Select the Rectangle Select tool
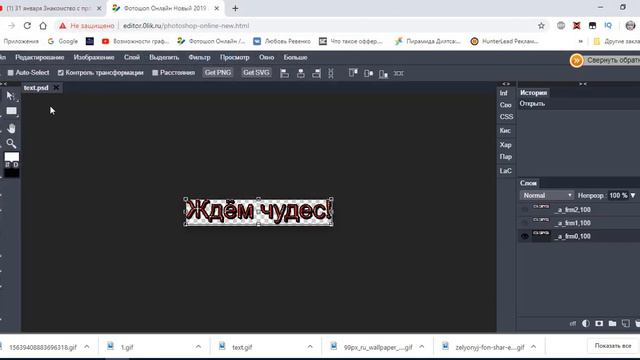The width and height of the screenshot is (640, 360). tap(11, 111)
